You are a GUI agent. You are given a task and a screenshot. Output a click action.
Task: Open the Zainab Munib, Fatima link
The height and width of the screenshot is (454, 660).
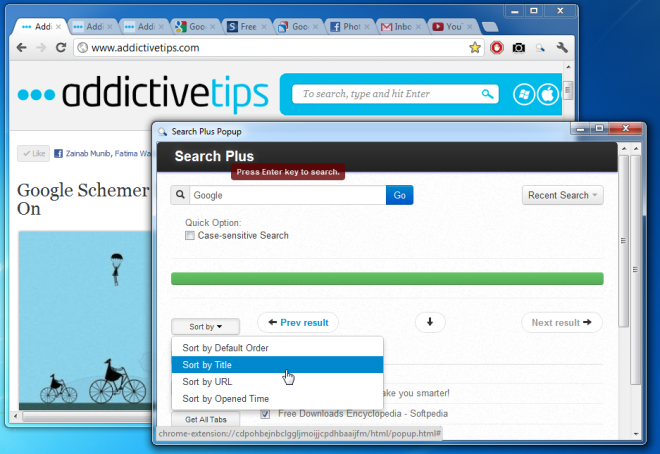pos(108,154)
